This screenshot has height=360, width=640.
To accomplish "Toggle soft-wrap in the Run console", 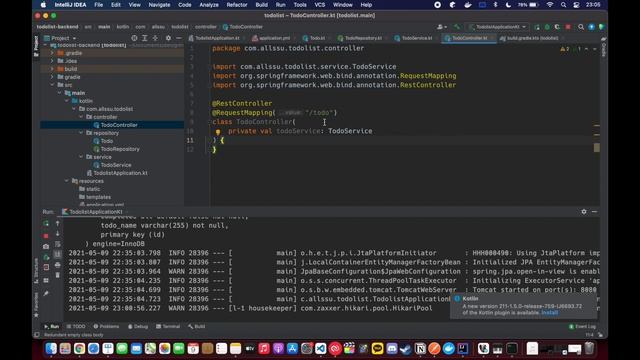I will (58, 244).
